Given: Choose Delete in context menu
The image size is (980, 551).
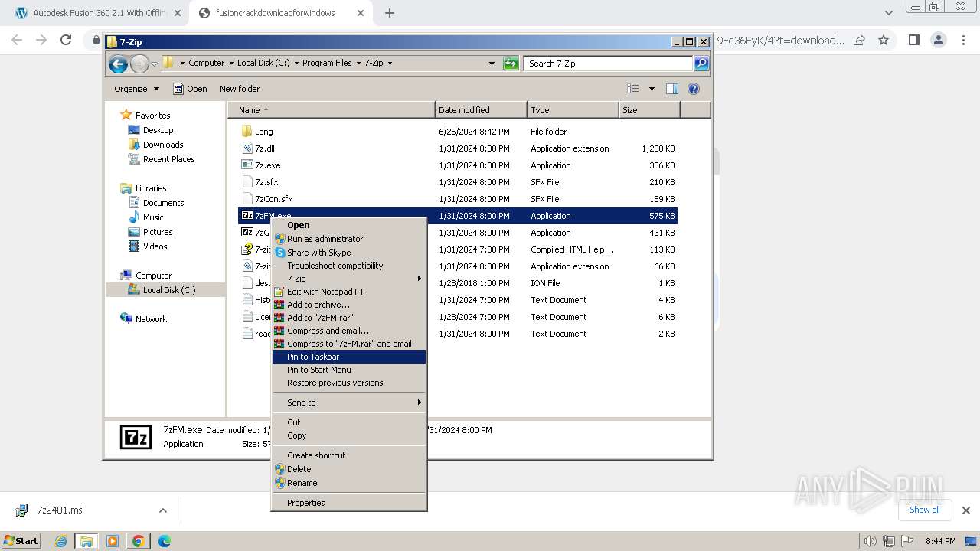Looking at the screenshot, I should point(349,469).
